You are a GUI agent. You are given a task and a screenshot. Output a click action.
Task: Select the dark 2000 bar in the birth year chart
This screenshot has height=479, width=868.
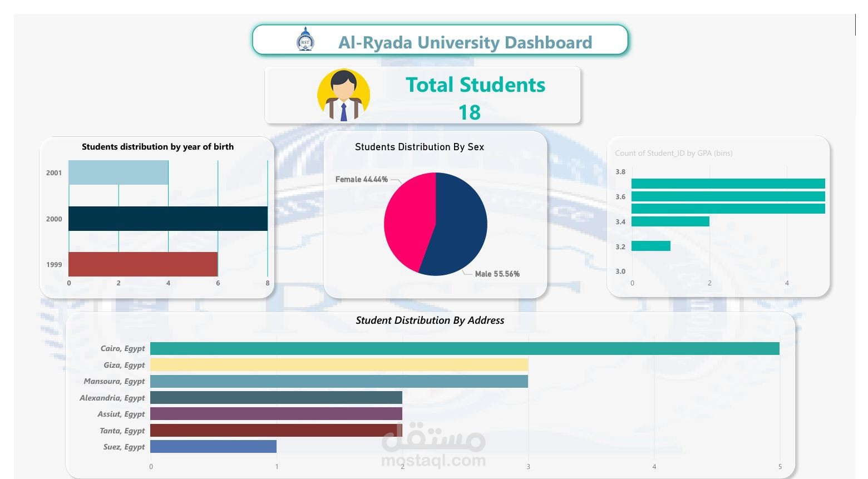click(167, 219)
